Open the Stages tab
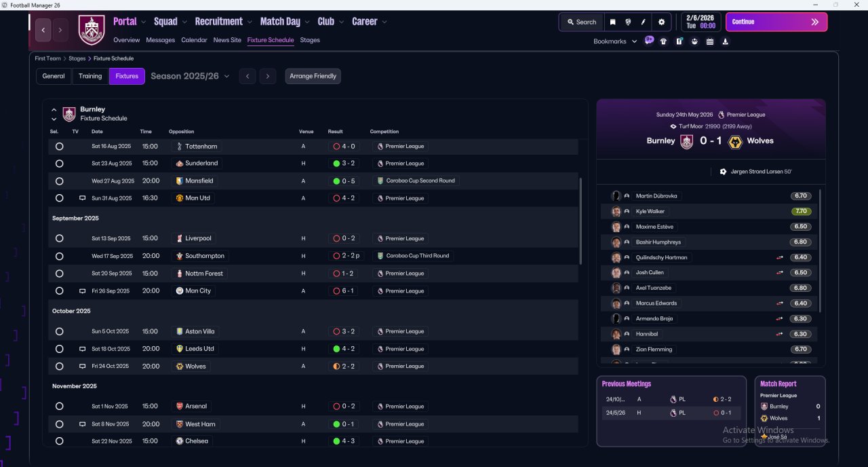868x467 pixels. point(310,40)
